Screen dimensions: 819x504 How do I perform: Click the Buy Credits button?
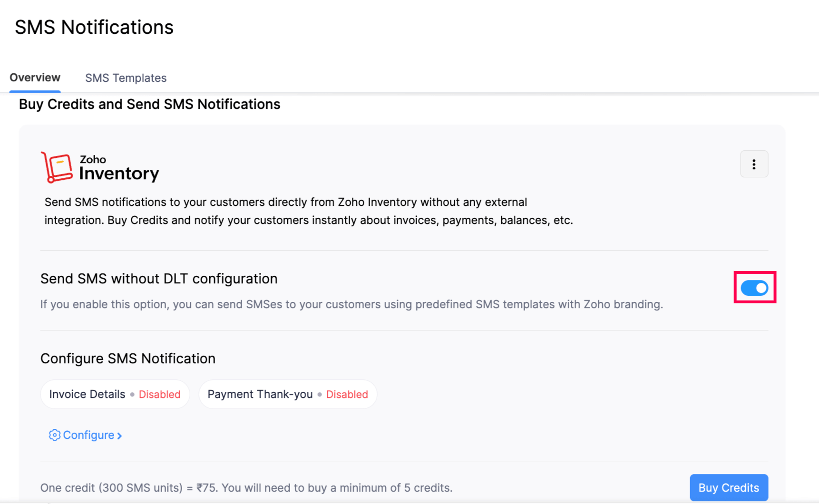click(x=729, y=487)
